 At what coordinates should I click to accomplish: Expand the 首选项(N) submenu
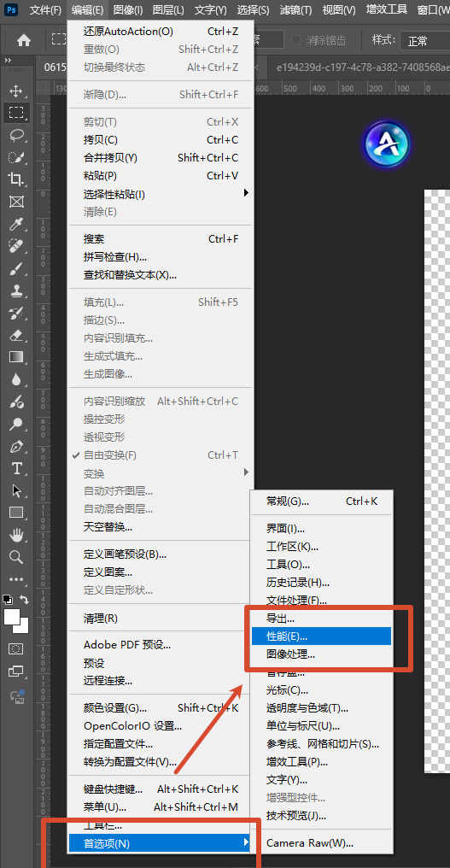pos(160,843)
